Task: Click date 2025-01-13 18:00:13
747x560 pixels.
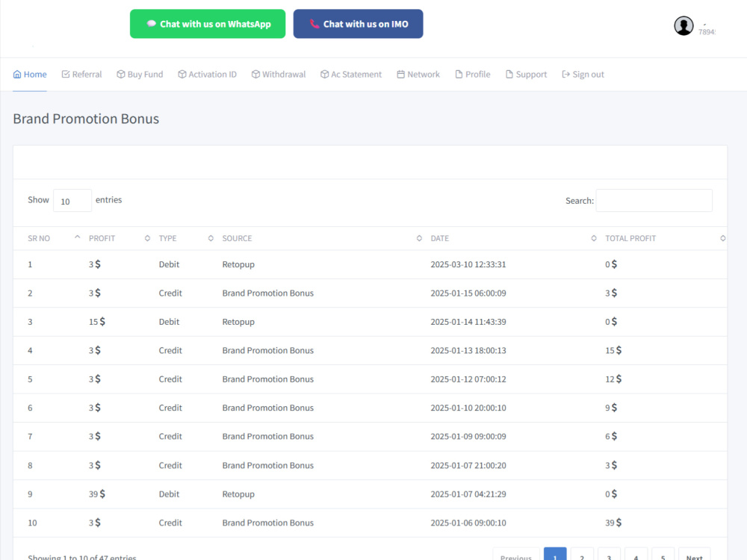Action: pos(468,350)
